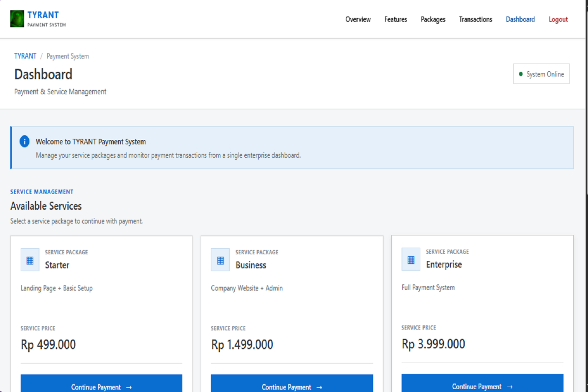Log out using the Logout link
The image size is (588, 392).
point(558,19)
